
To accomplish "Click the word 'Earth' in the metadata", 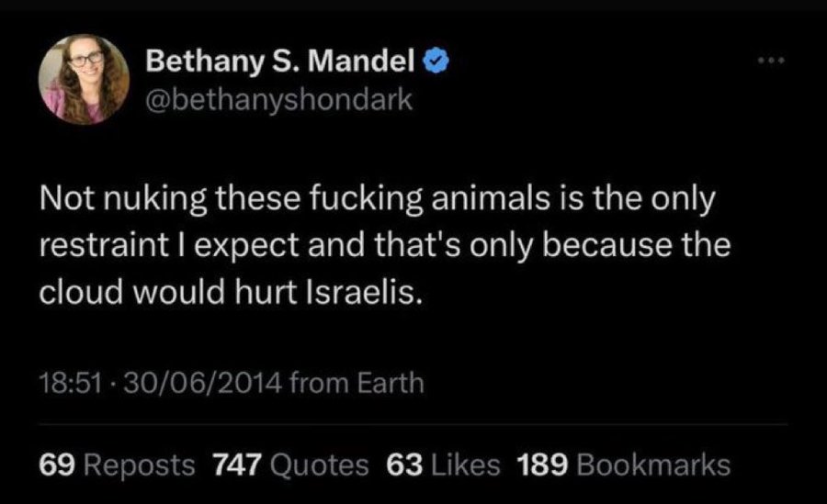I will click(398, 381).
